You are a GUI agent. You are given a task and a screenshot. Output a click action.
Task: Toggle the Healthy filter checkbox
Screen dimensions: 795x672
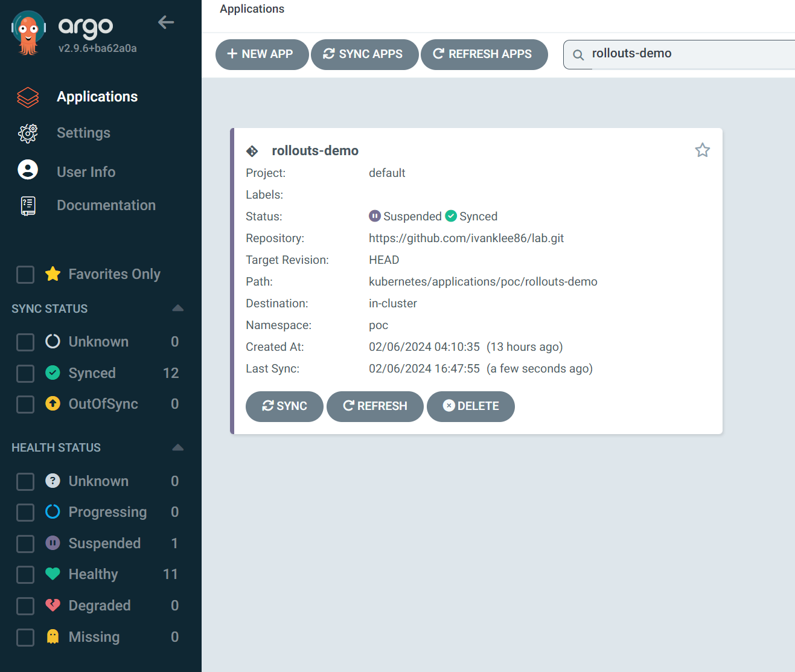click(x=25, y=575)
